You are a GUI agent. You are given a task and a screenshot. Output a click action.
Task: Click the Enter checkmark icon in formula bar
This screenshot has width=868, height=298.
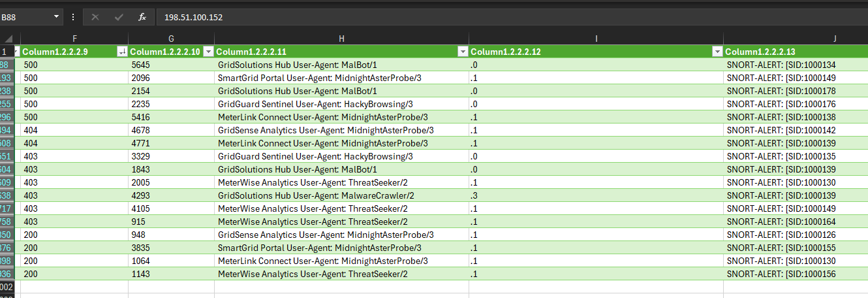tap(119, 17)
